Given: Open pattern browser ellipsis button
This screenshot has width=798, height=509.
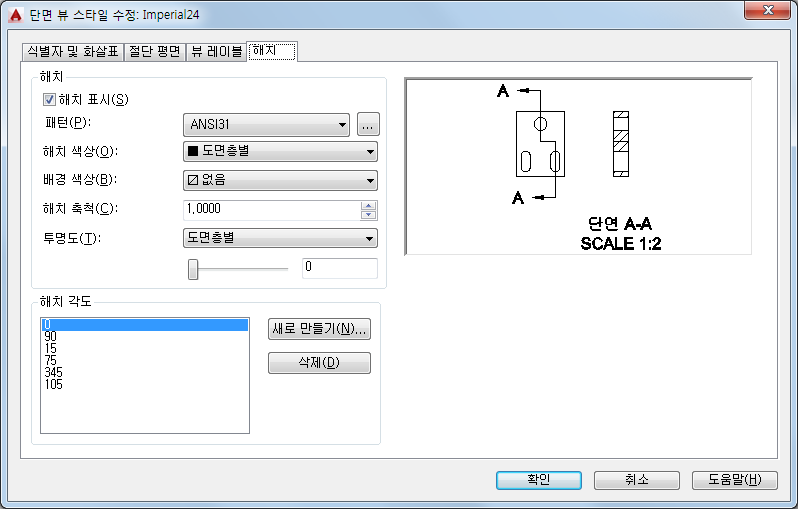Looking at the screenshot, I should point(368,124).
